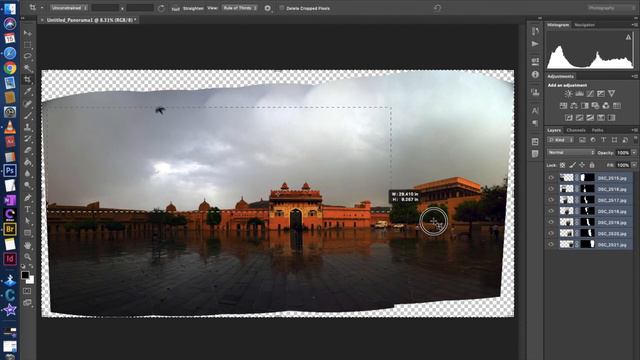Hide the DSC_2521.jpg layer
The height and width of the screenshot is (360, 640).
(x=551, y=244)
